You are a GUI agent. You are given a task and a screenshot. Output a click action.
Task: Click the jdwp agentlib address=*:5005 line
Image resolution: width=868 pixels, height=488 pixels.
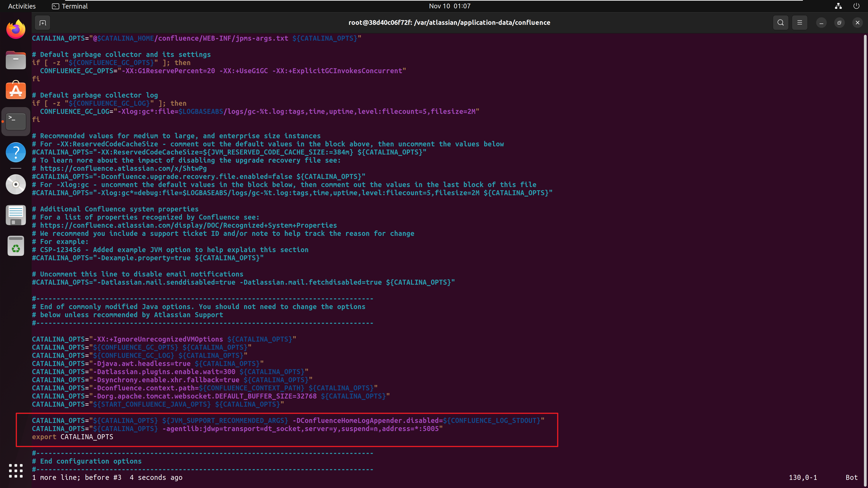coord(237,429)
